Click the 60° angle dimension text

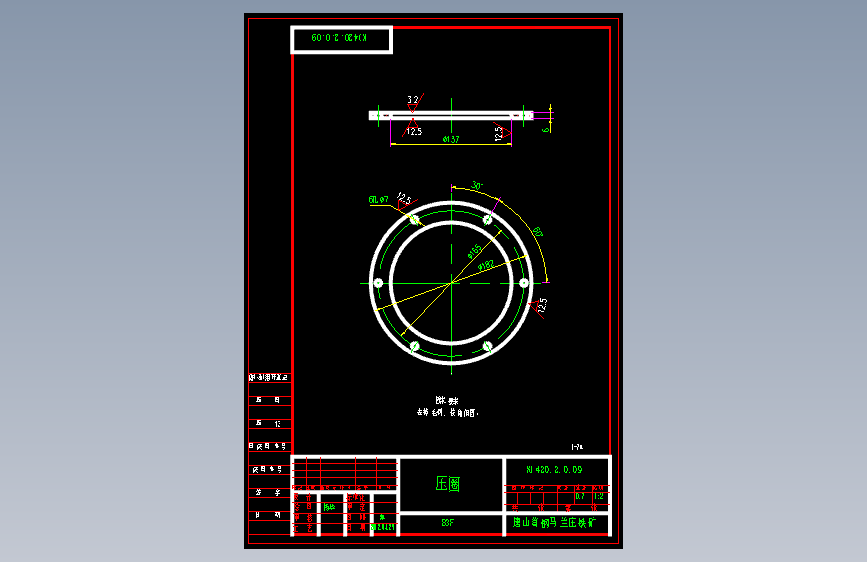click(537, 232)
